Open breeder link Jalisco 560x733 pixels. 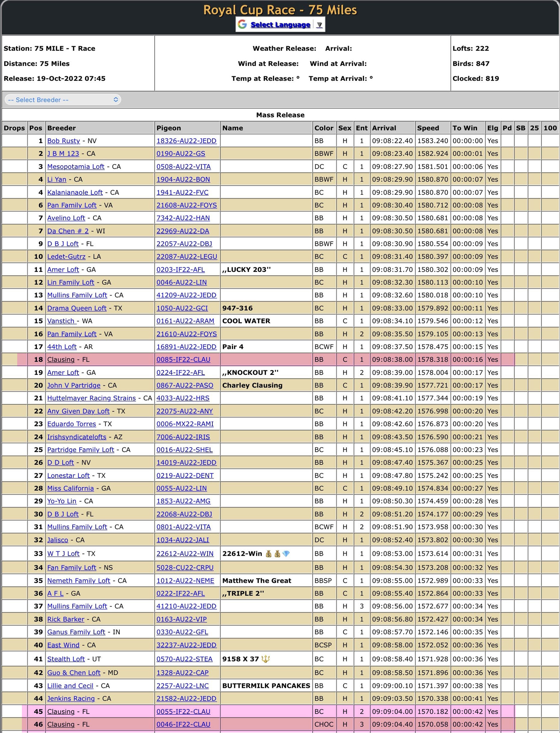click(x=58, y=540)
